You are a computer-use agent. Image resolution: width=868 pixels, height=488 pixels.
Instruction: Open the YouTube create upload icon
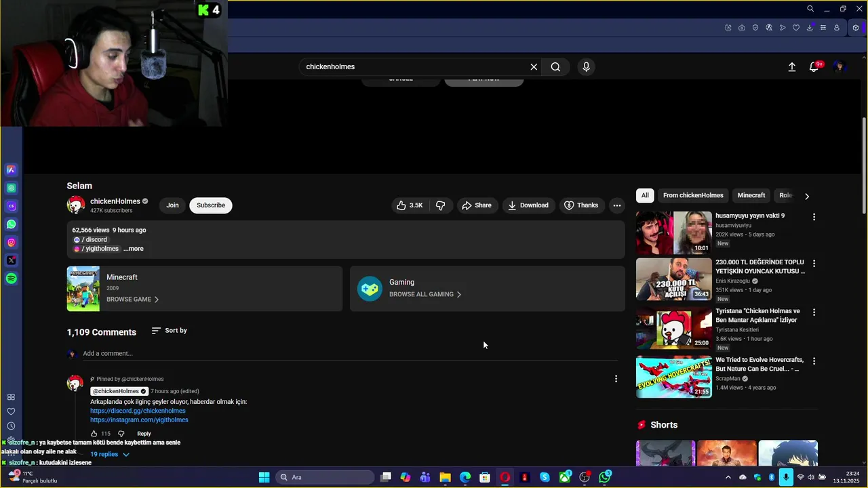791,67
